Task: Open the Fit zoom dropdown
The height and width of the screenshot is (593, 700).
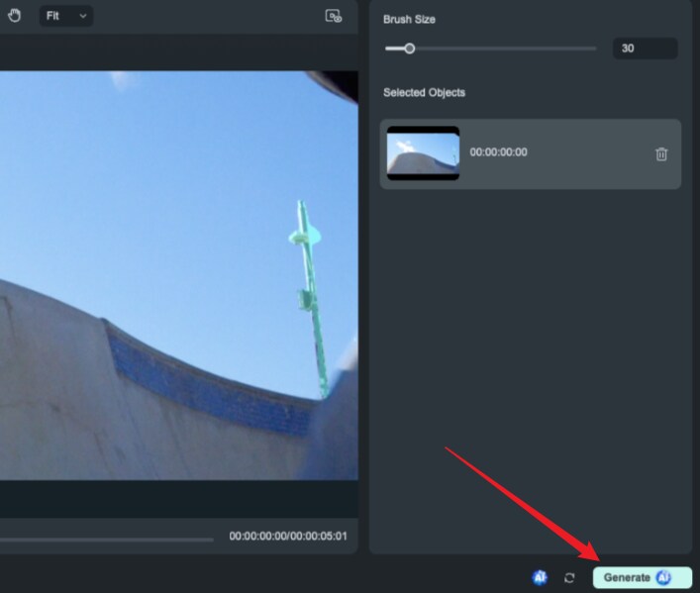Action: 66,16
